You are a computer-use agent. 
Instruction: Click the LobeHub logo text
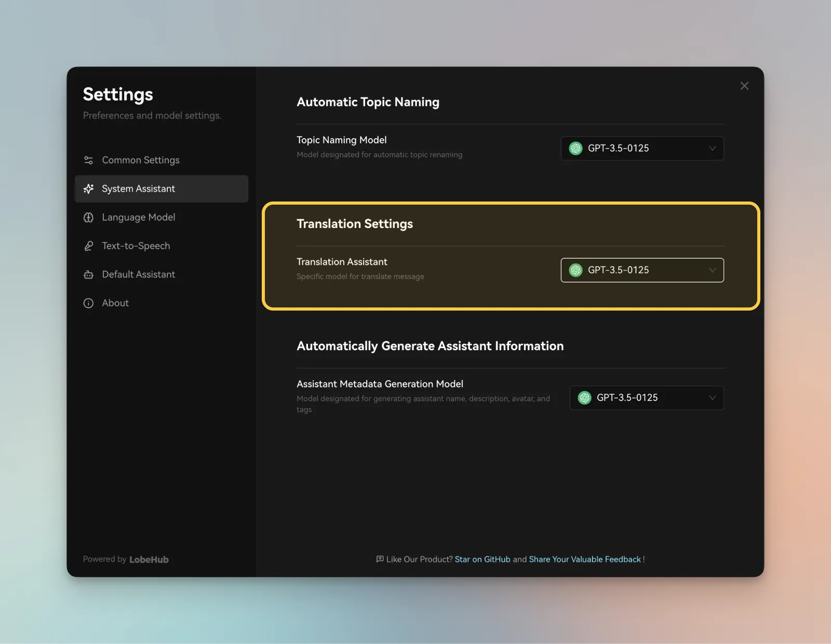pyautogui.click(x=149, y=559)
